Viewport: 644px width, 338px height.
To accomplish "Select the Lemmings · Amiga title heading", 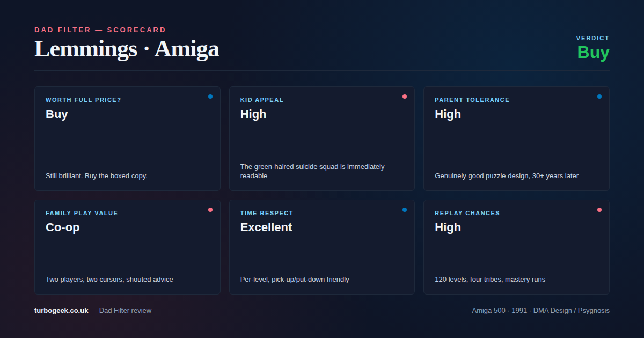I will [x=127, y=49].
